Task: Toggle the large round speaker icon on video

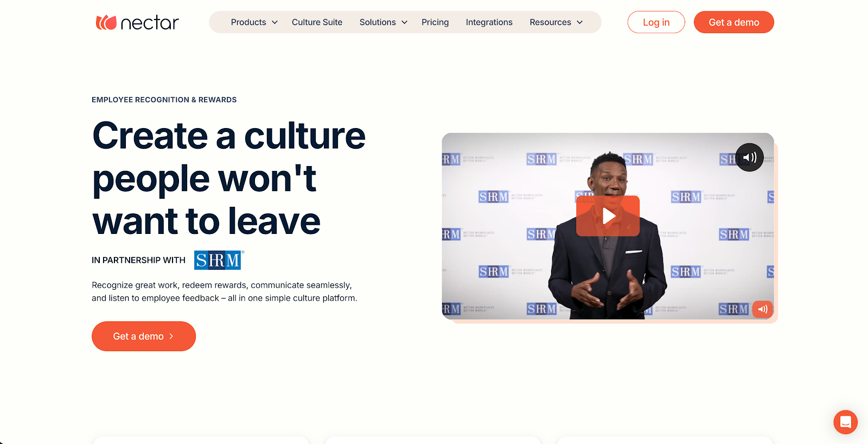Action: pos(749,157)
